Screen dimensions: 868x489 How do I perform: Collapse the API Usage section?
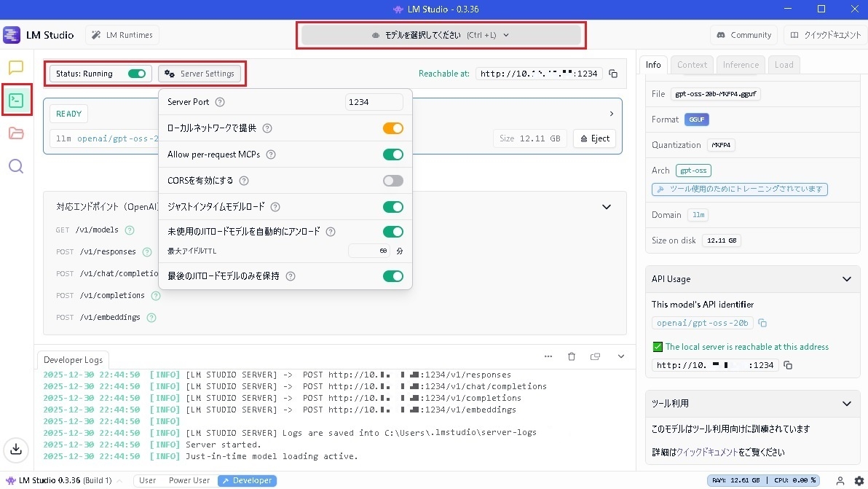click(846, 279)
